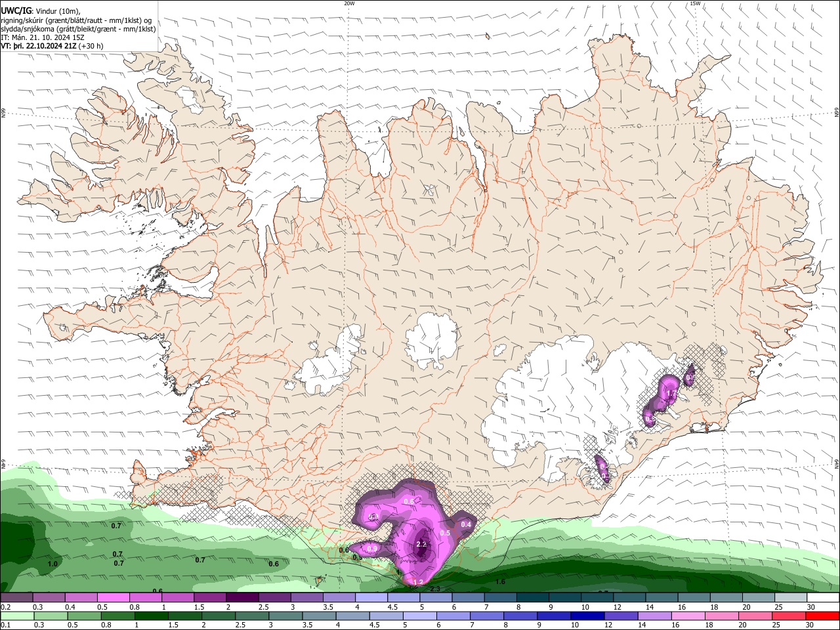Pick the grey-green 3 rain swatch
This screenshot has width=840, height=630.
pyautogui.click(x=285, y=616)
